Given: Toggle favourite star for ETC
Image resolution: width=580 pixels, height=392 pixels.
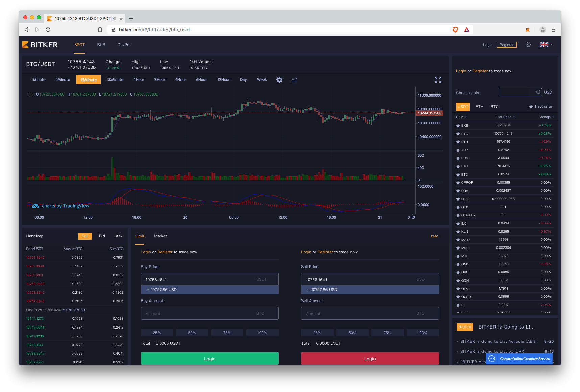Looking at the screenshot, I should pyautogui.click(x=458, y=174).
